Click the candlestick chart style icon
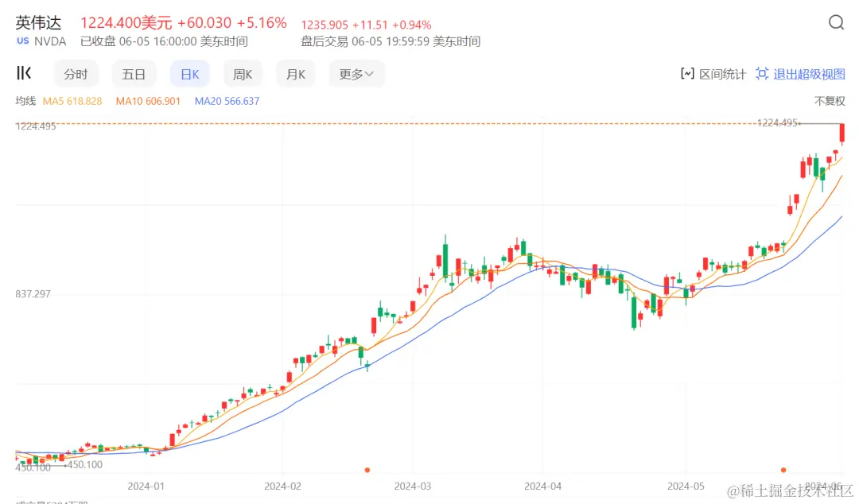 pos(24,73)
